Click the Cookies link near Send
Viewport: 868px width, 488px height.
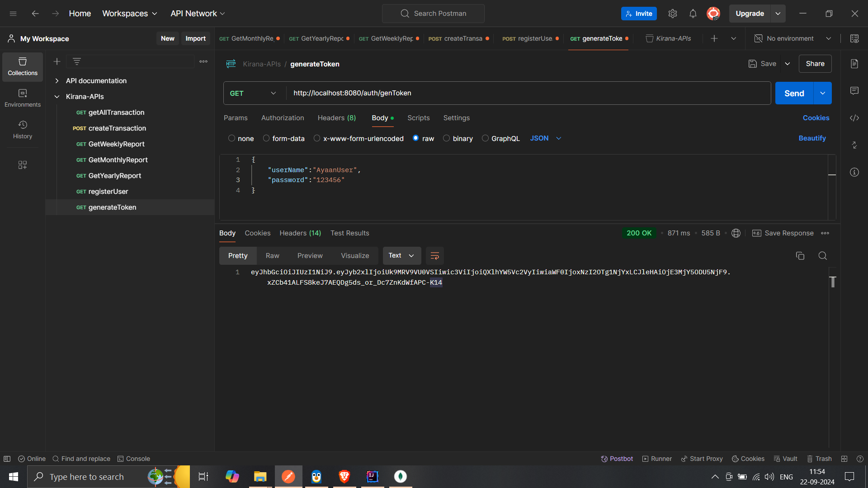[816, 118]
